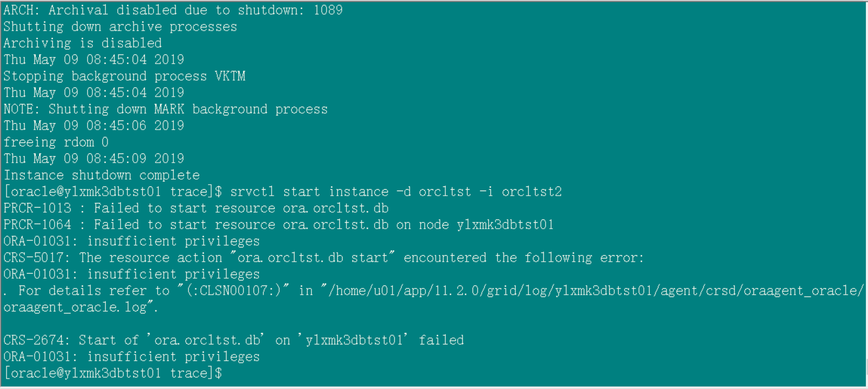Click the Stopping background process VKTM line
868x389 pixels.
(125, 76)
